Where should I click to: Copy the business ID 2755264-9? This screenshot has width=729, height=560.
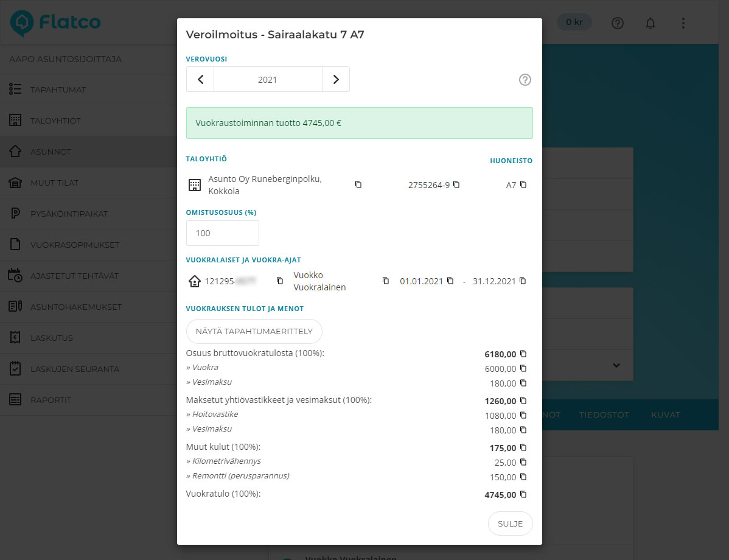(456, 184)
